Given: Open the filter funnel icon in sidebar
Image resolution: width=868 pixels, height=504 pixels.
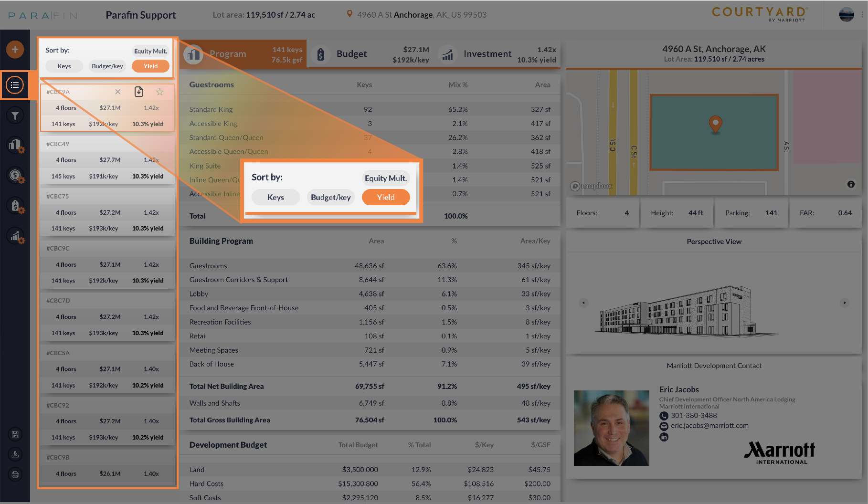Looking at the screenshot, I should (15, 115).
